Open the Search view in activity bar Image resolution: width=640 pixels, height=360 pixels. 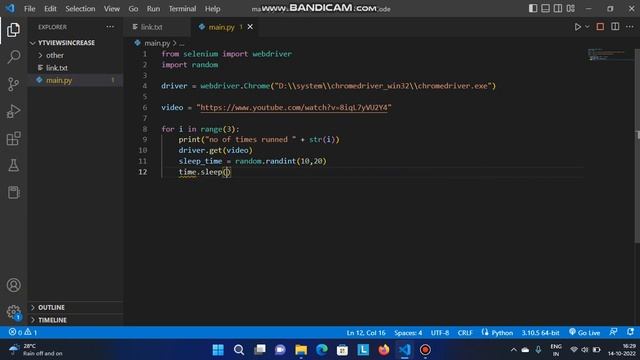(13, 57)
